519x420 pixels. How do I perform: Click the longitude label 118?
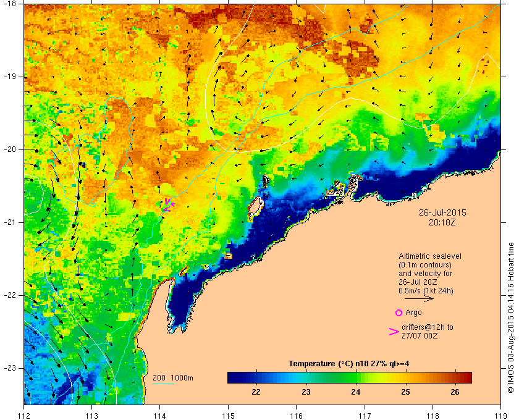432,416
